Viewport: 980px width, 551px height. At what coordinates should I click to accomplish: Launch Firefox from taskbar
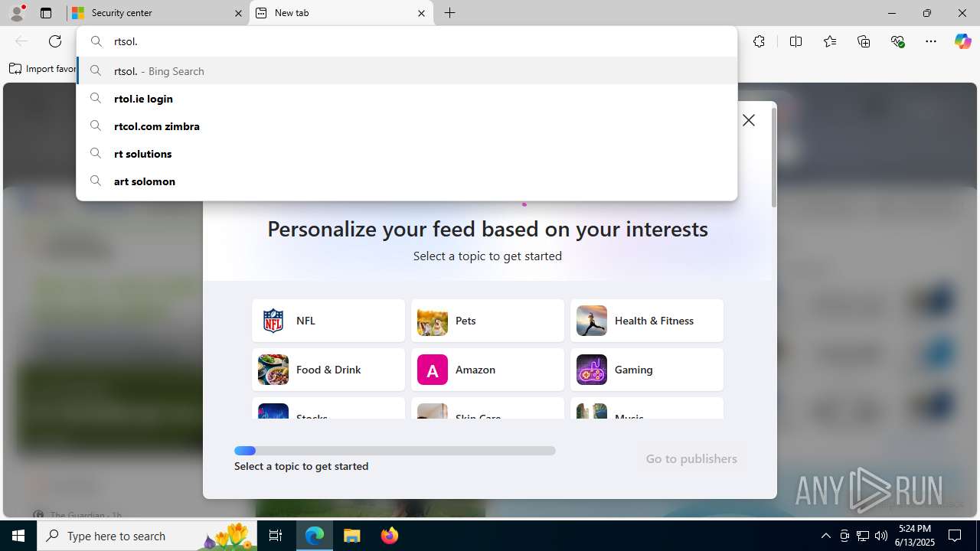390,536
